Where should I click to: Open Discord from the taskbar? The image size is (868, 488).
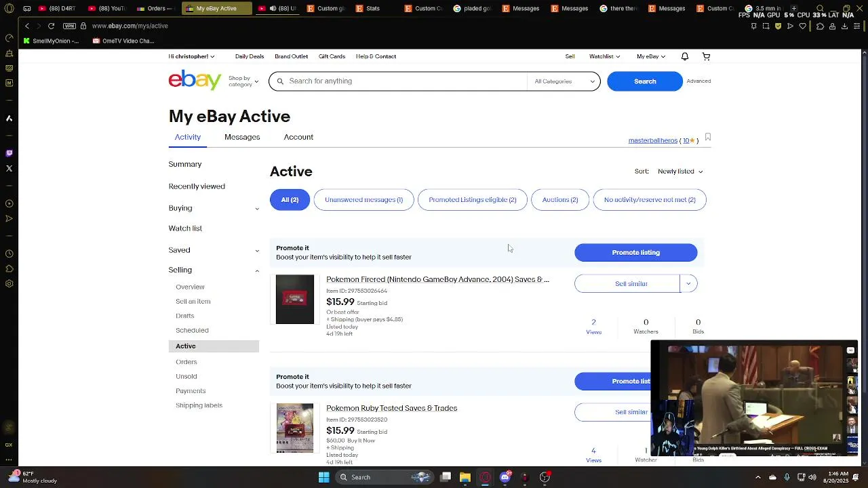(505, 477)
